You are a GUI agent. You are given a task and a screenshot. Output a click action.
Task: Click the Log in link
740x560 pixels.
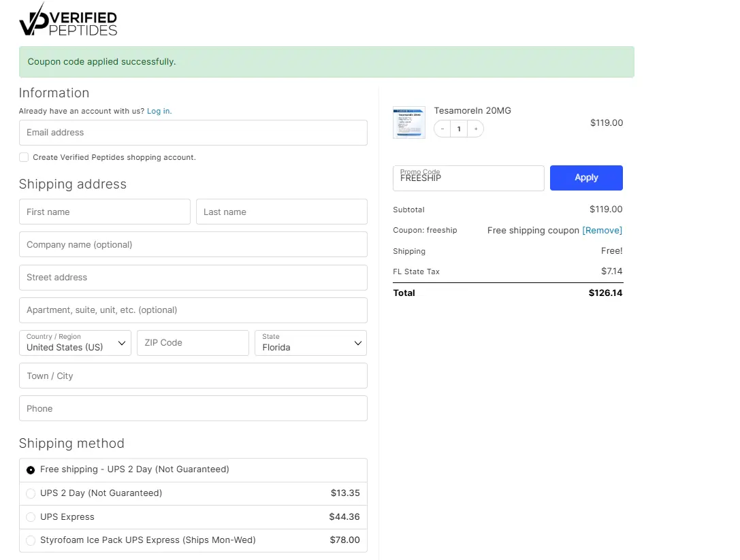(x=159, y=111)
